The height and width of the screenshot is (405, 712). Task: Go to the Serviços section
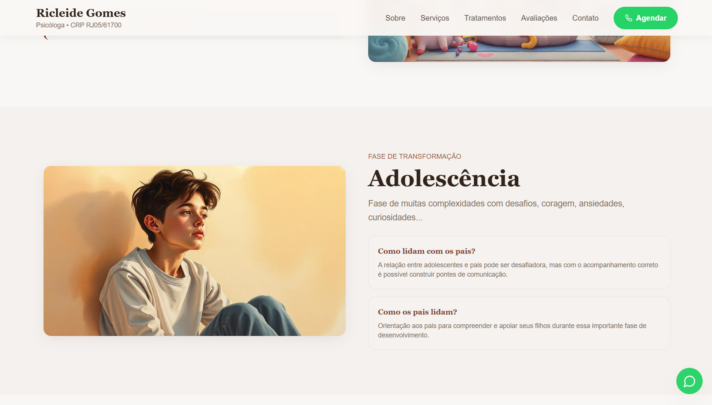[x=435, y=18]
